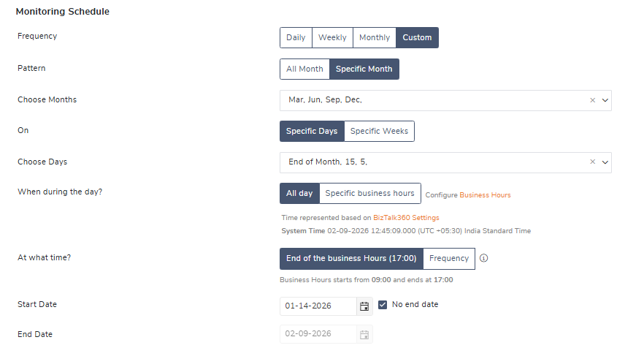Screen dimensions: 644x348
Task: Click the Start Date input field
Action: tap(318, 306)
